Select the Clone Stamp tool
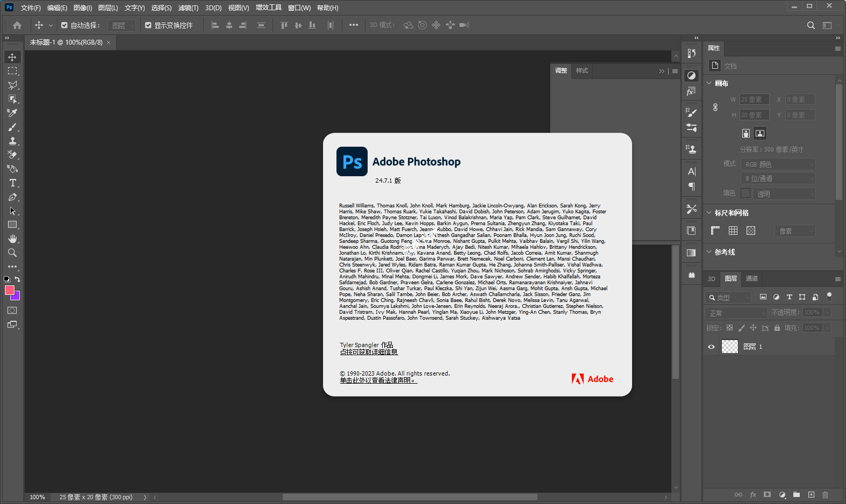This screenshot has height=504, width=846. click(x=12, y=141)
